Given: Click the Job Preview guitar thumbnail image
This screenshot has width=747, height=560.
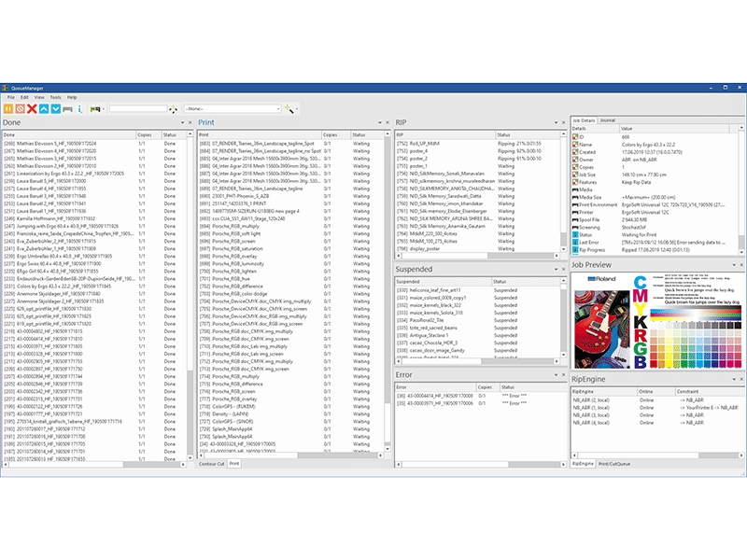Looking at the screenshot, I should [602, 329].
